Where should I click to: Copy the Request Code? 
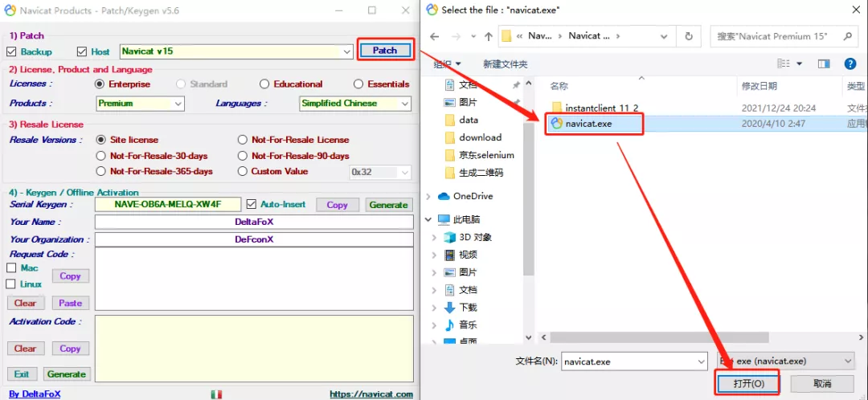70,276
